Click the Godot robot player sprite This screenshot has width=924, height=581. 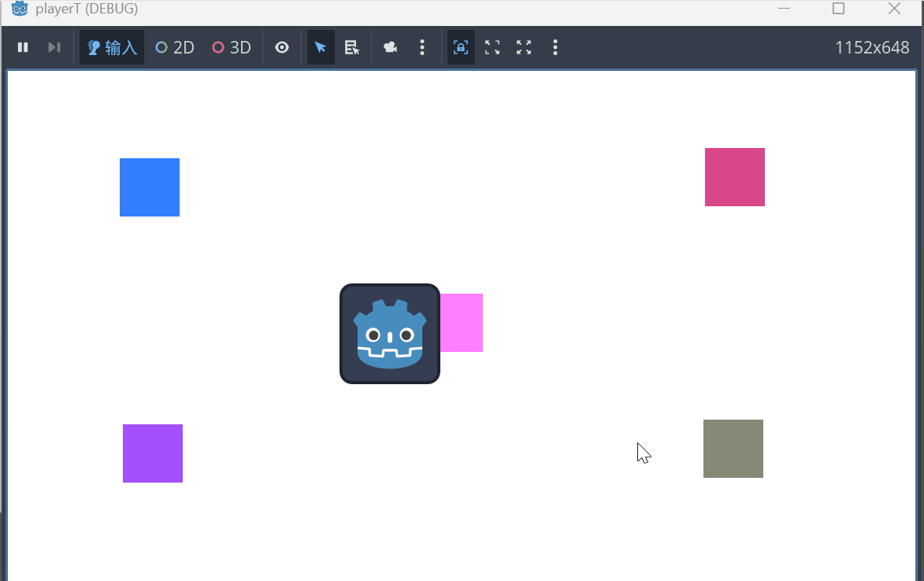point(390,334)
